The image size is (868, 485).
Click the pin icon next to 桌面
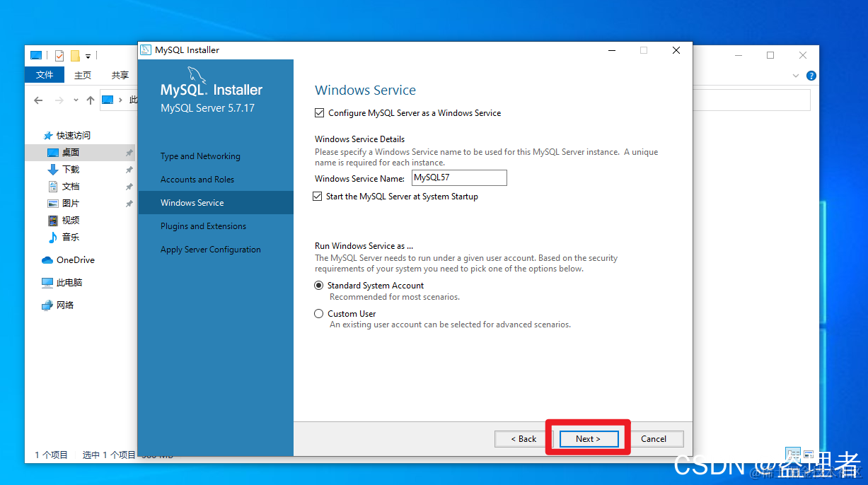coord(129,153)
